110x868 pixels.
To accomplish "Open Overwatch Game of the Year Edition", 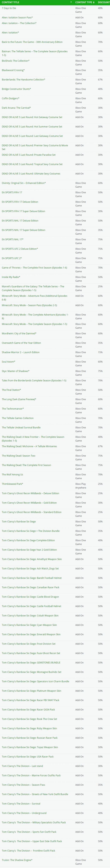I will (x=21, y=343).
